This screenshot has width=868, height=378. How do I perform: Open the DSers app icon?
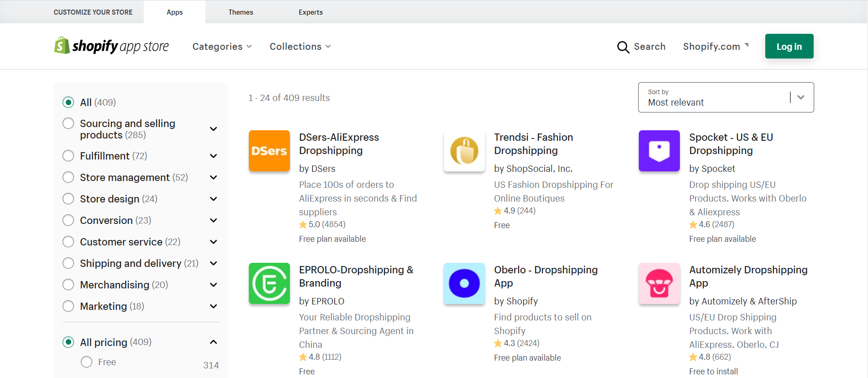pos(269,151)
